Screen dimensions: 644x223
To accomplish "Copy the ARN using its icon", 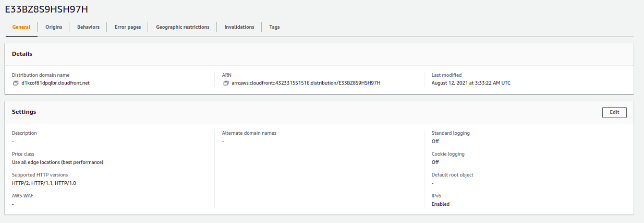I will tap(226, 83).
